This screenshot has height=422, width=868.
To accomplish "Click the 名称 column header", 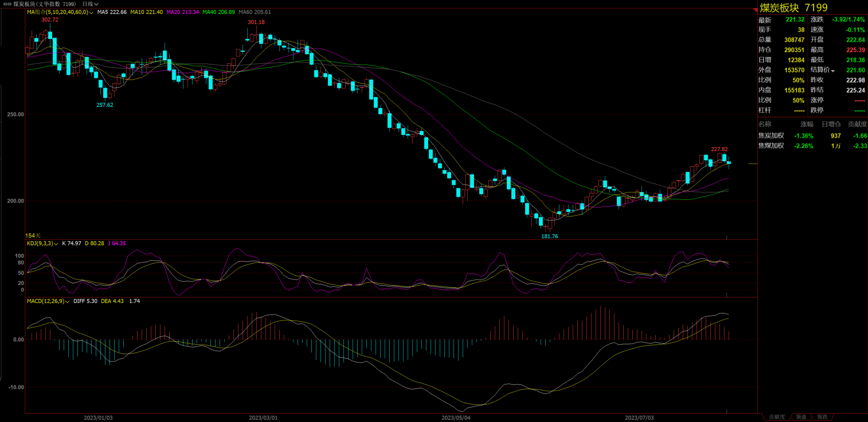I will pyautogui.click(x=765, y=124).
